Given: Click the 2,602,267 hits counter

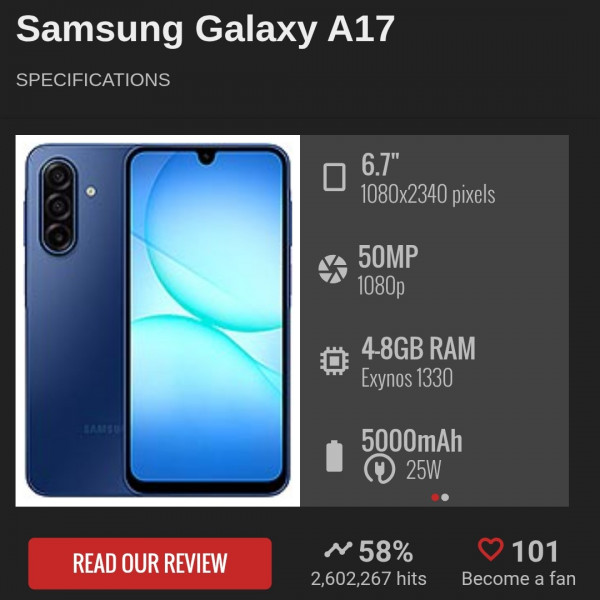Looking at the screenshot, I should [x=368, y=579].
